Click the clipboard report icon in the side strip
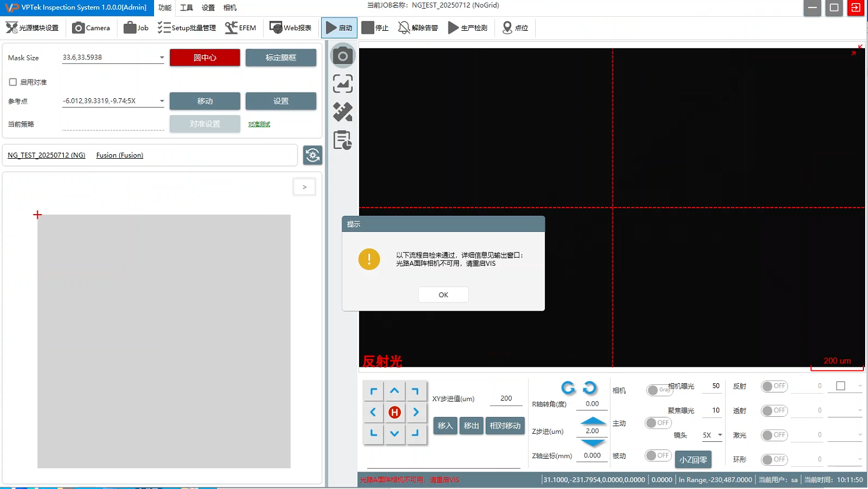The height and width of the screenshot is (489, 868). click(x=343, y=140)
